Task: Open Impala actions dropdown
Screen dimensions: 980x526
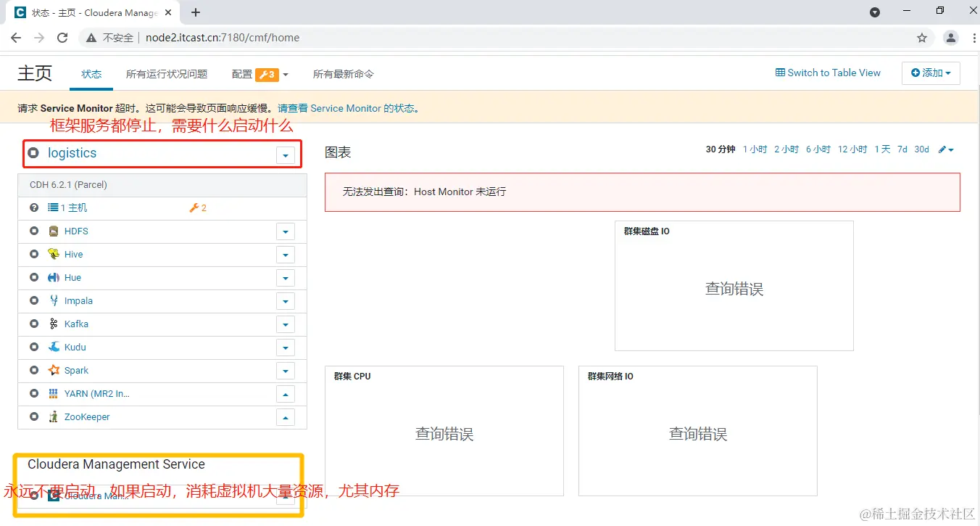Action: (286, 302)
